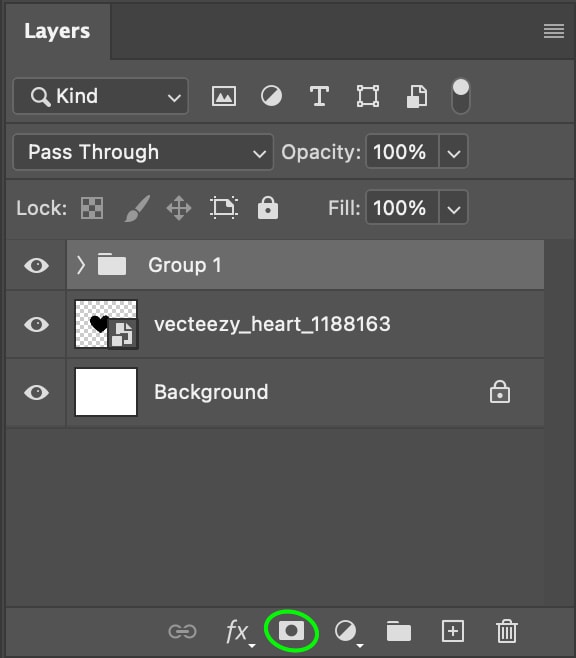This screenshot has width=576, height=658.
Task: Expand the Group 1 folder chevron
Action: click(81, 265)
